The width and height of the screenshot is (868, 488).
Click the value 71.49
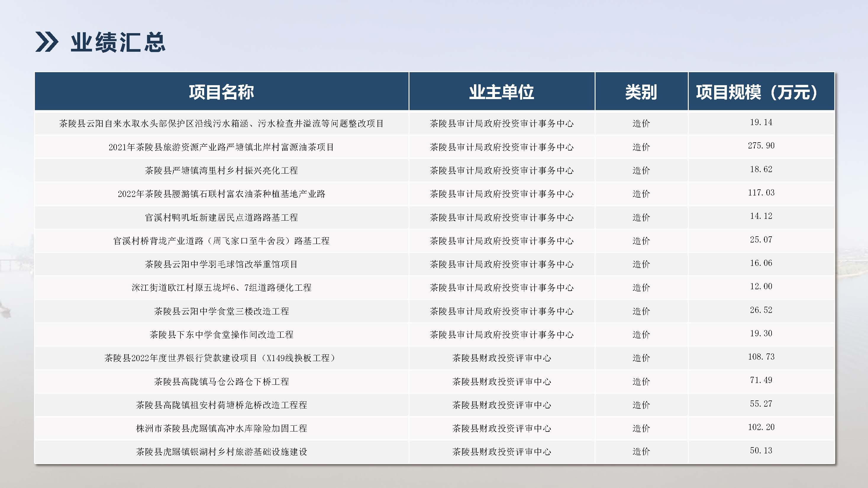pos(761,380)
